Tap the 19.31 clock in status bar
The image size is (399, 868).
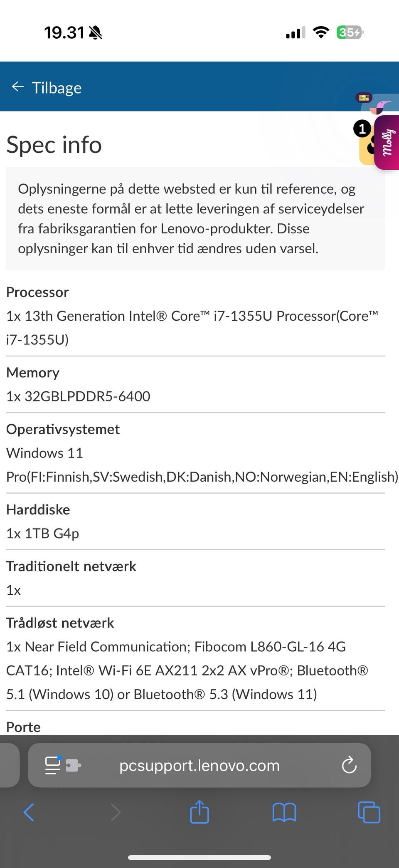(x=64, y=32)
